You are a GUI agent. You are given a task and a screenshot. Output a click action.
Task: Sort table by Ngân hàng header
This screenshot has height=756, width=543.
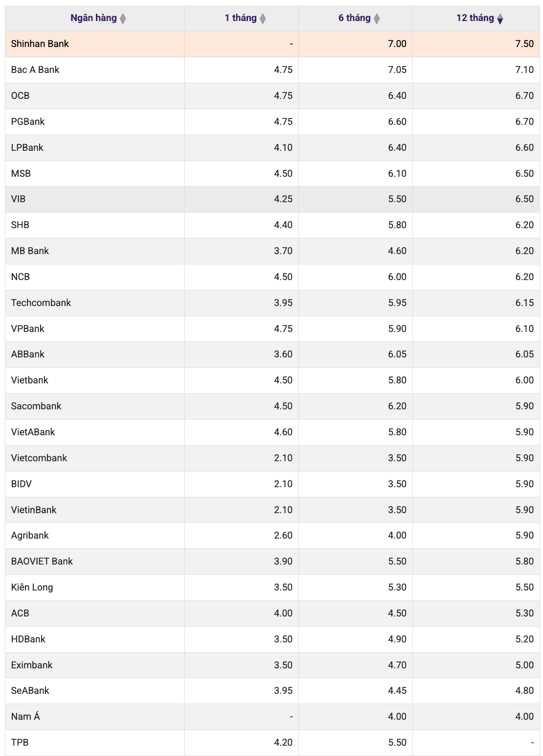click(x=95, y=18)
